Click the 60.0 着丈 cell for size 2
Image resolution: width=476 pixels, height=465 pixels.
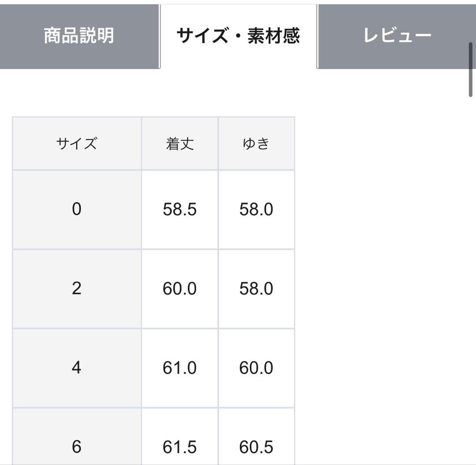pos(179,289)
